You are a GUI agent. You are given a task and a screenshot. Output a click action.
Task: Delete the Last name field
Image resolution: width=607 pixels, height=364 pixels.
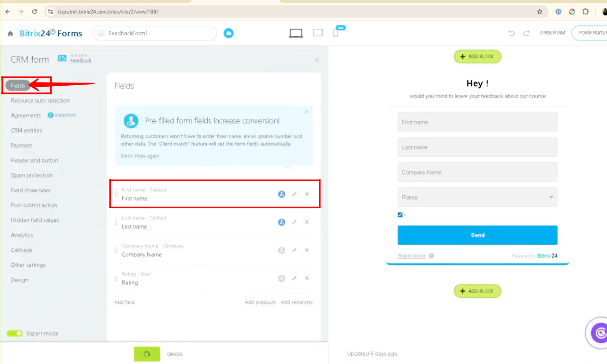pos(307,222)
